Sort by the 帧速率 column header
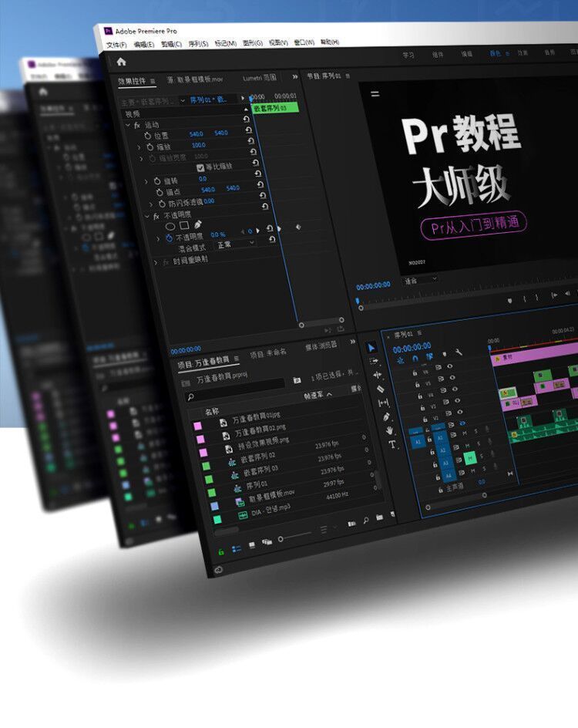The height and width of the screenshot is (728, 578). tap(314, 396)
